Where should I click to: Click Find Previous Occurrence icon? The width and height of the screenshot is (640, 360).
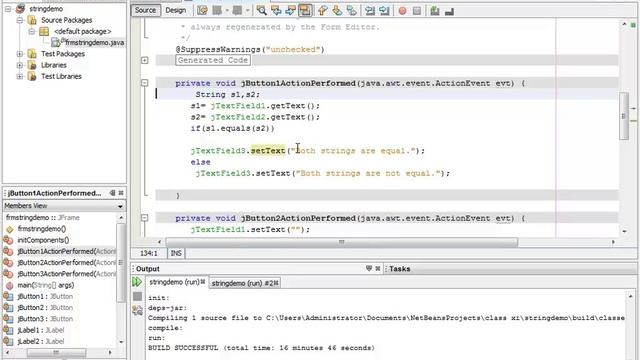coord(276,11)
